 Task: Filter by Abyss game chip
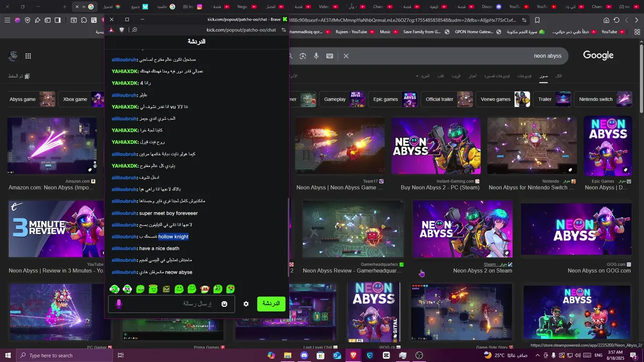(30, 99)
